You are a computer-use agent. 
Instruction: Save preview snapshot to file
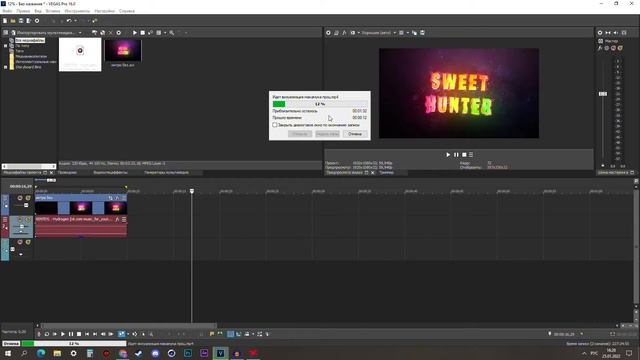pyautogui.click(x=422, y=33)
